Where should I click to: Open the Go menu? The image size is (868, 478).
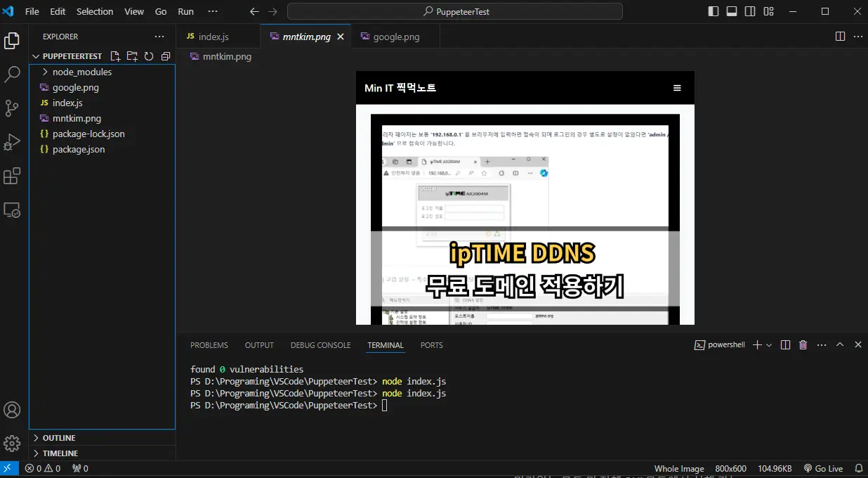[x=161, y=11]
